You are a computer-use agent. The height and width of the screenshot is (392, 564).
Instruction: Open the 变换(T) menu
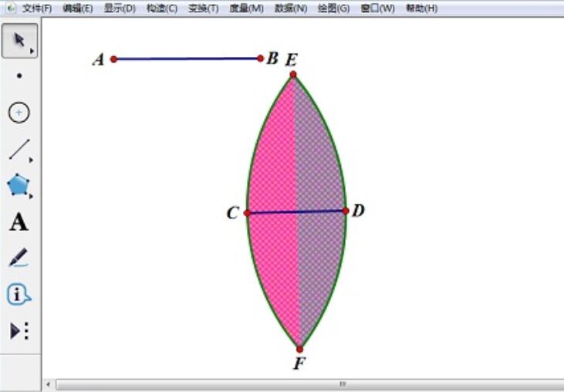point(204,8)
